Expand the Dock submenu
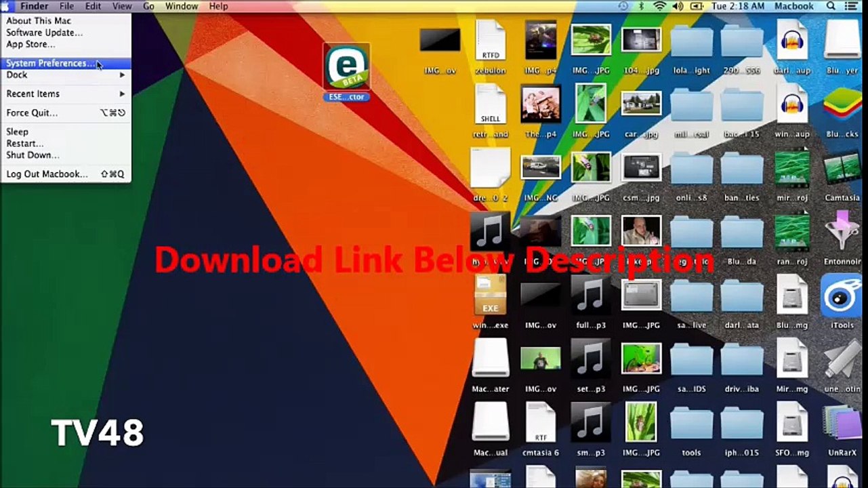The height and width of the screenshot is (488, 868). coord(66,75)
